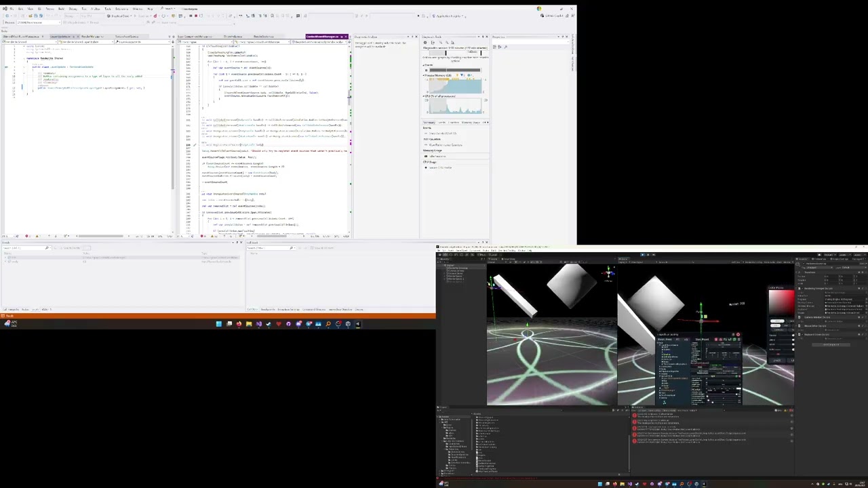Click the Unity Step frame button
The width and height of the screenshot is (868, 488).
click(x=654, y=255)
